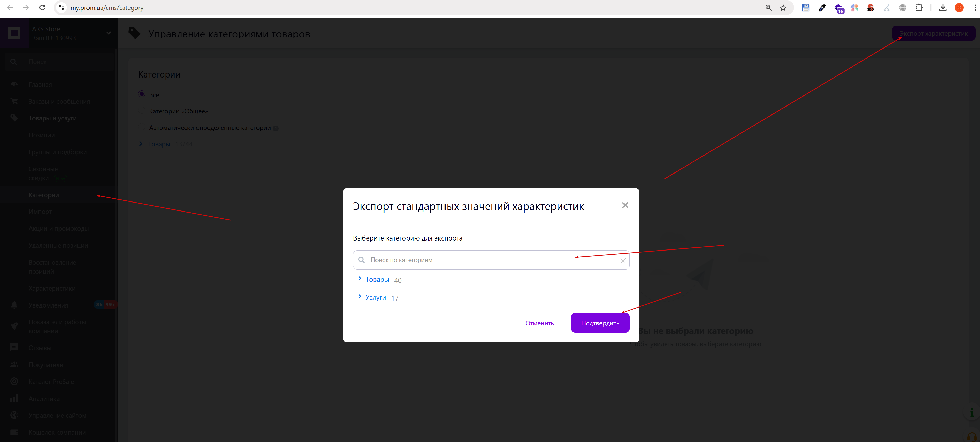Close the export characteristics dialog
Viewport: 980px width, 442px height.
[625, 205]
